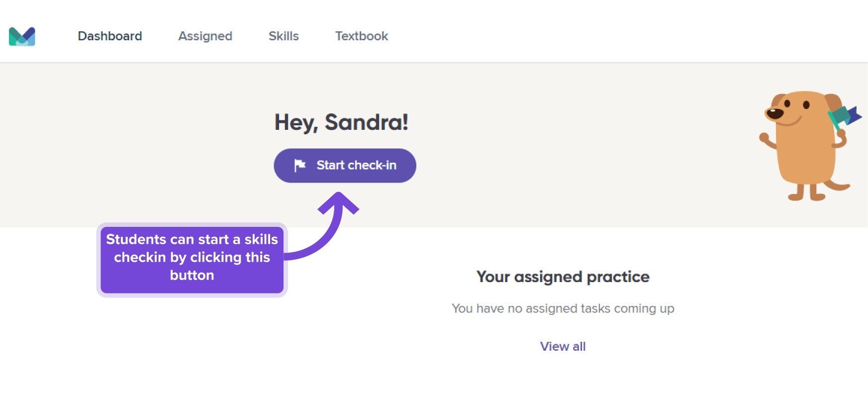Open the Textbook tab
The height and width of the screenshot is (394, 868).
(x=362, y=36)
